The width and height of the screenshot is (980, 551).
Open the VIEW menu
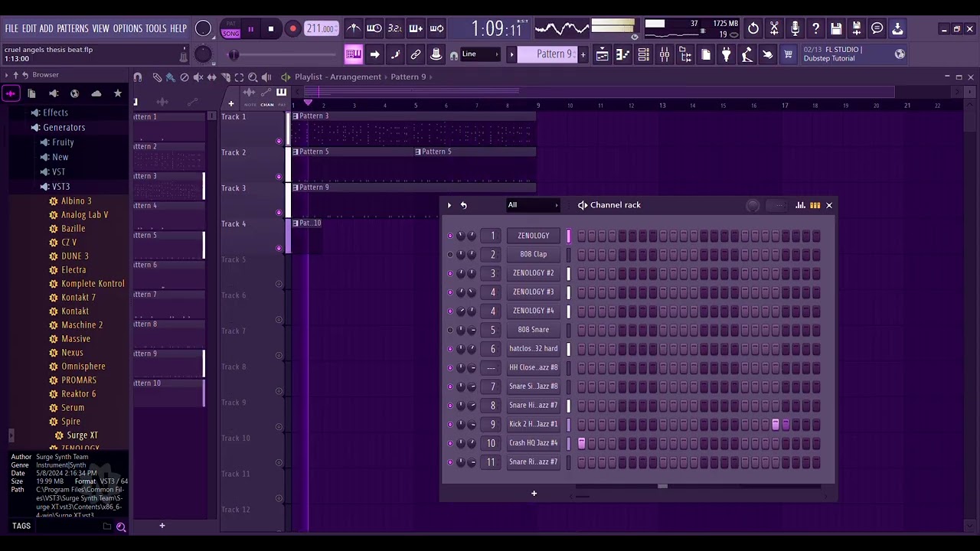[101, 28]
